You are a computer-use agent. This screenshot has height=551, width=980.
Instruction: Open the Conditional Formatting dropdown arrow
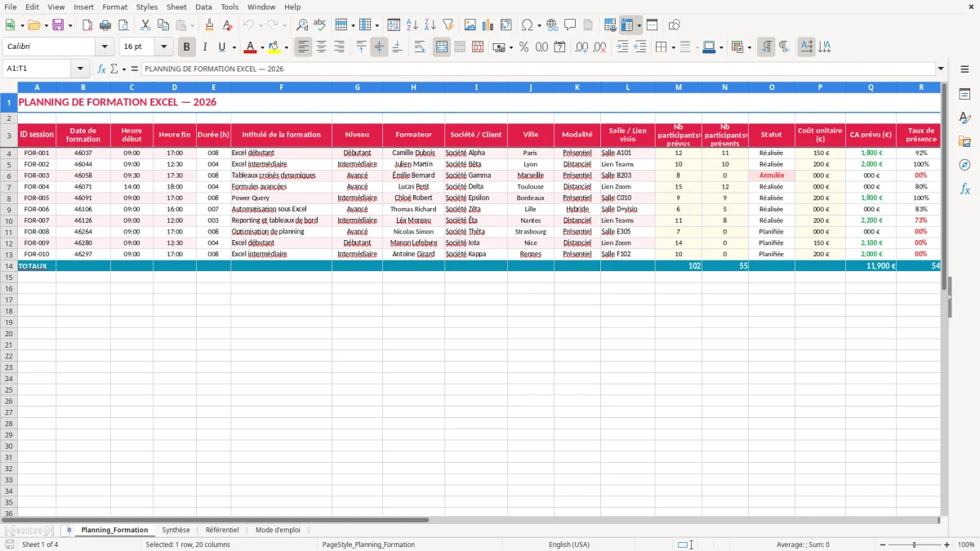749,47
